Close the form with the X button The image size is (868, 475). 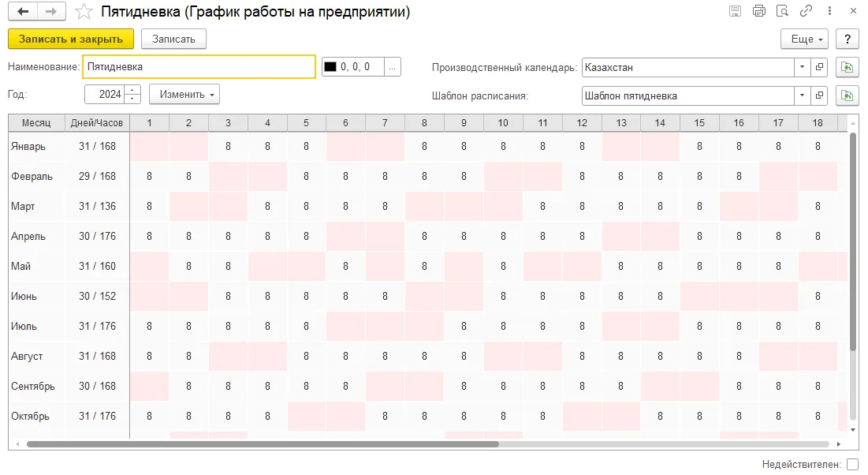[x=853, y=11]
